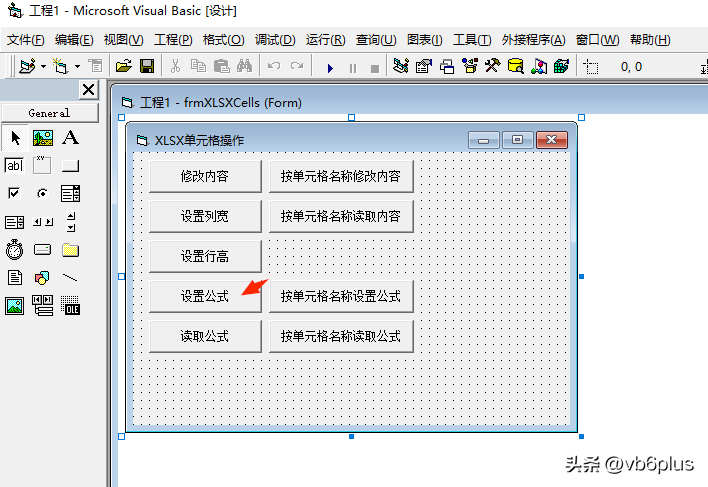This screenshot has height=487, width=708.
Task: Select the Line control tool
Action: point(70,278)
